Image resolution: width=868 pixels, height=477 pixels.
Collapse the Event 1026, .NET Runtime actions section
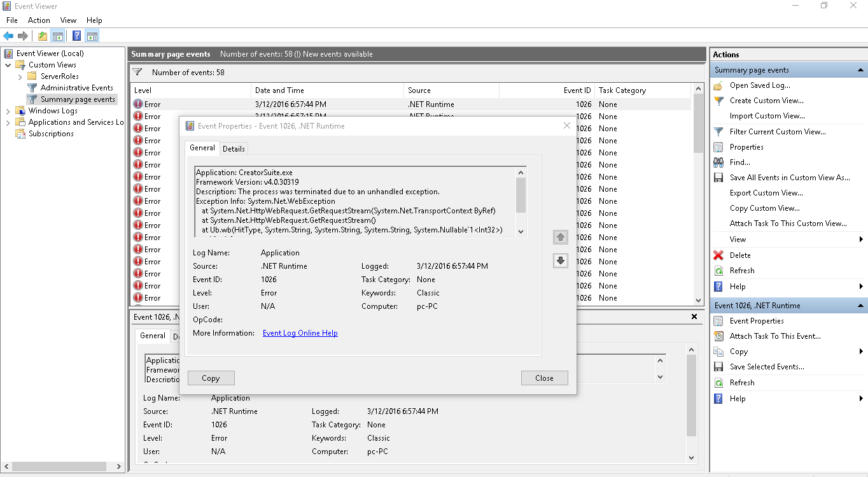pos(860,306)
